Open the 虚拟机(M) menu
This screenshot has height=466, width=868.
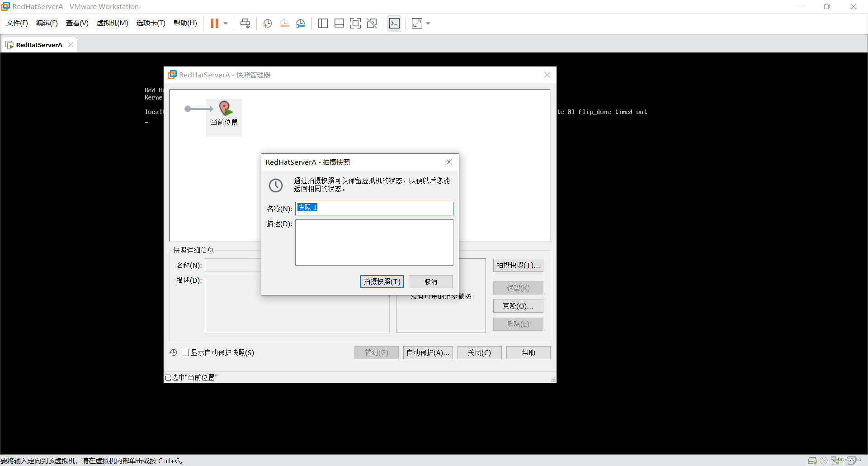113,23
